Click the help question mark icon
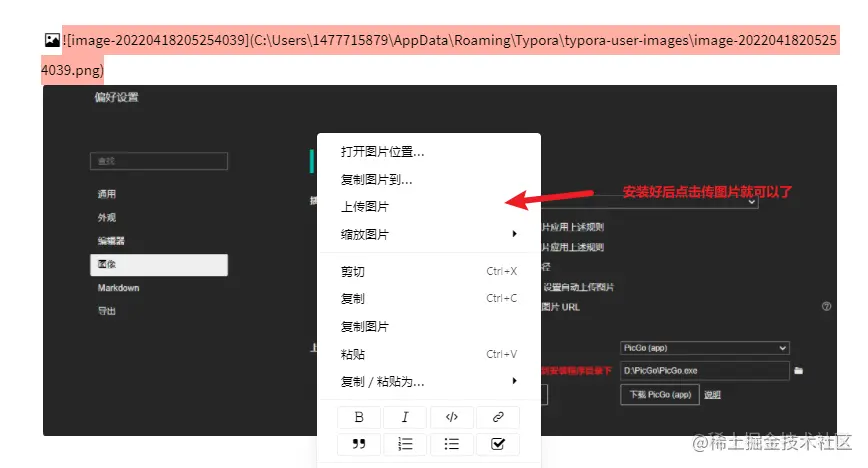Viewport: 868px width, 468px height. click(x=826, y=306)
